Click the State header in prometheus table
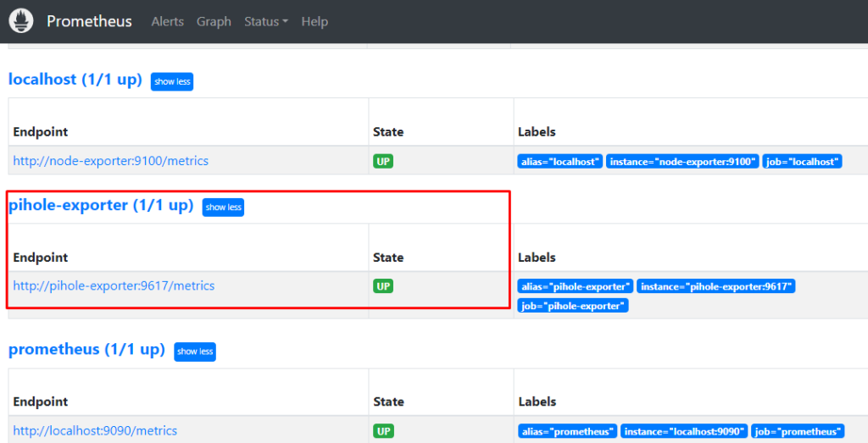Image resolution: width=868 pixels, height=443 pixels. 388,401
